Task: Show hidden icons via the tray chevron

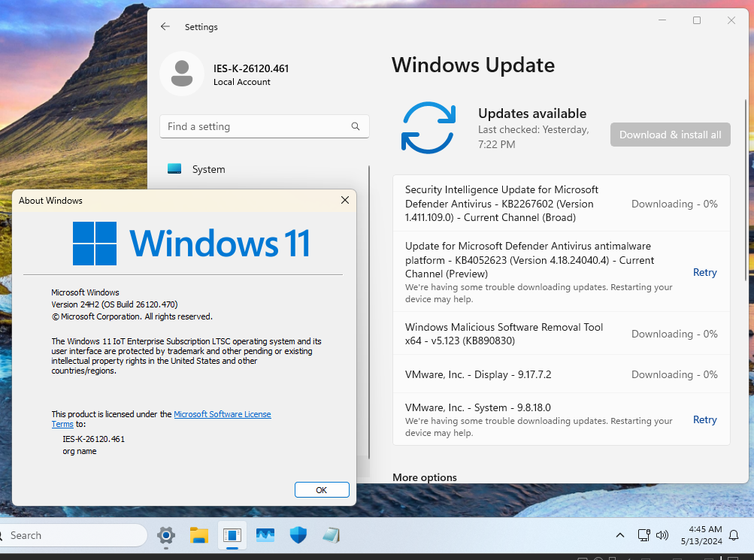Action: tap(620, 535)
